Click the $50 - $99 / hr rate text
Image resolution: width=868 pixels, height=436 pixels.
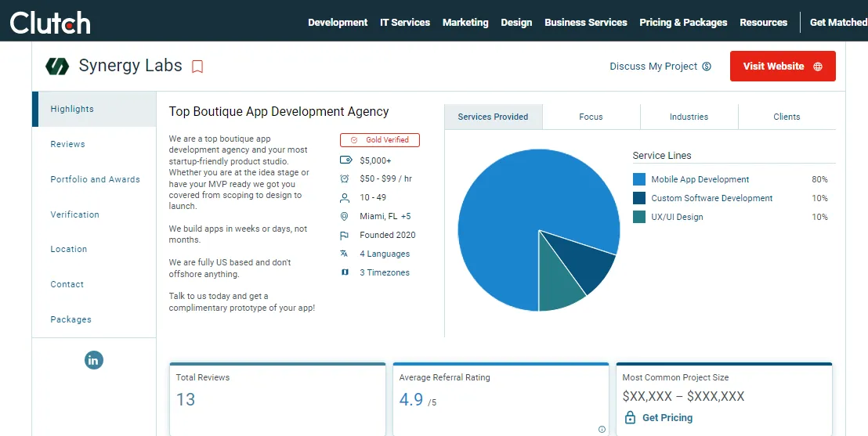(x=386, y=178)
